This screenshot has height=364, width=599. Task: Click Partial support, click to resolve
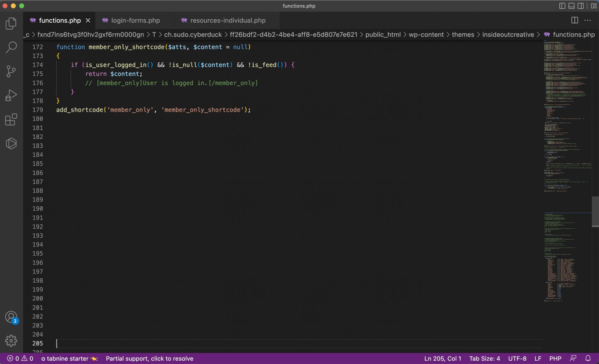[x=149, y=358]
